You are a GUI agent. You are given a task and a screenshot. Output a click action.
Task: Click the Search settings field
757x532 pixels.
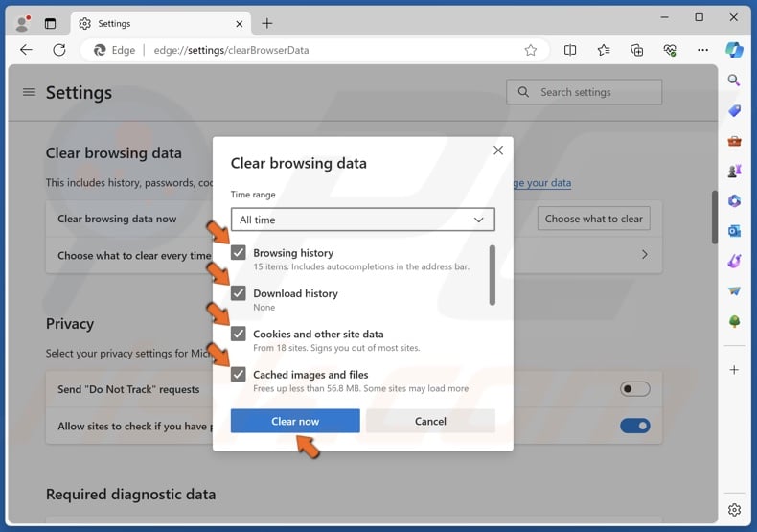click(x=584, y=92)
